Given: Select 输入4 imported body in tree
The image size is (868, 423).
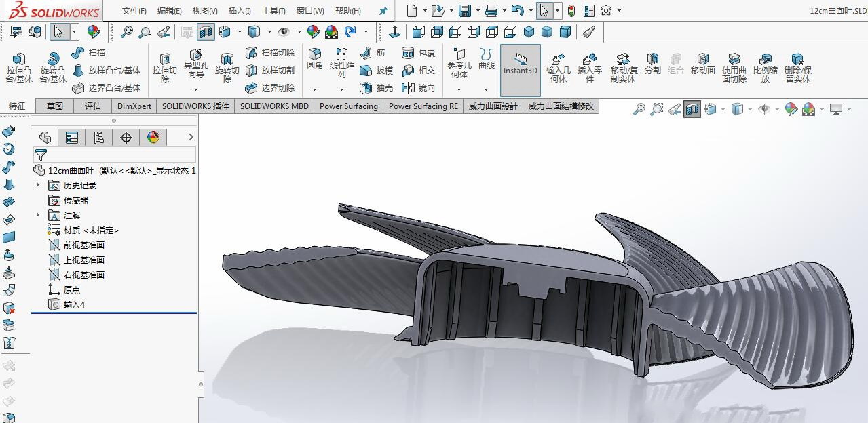Looking at the screenshot, I should [67, 304].
